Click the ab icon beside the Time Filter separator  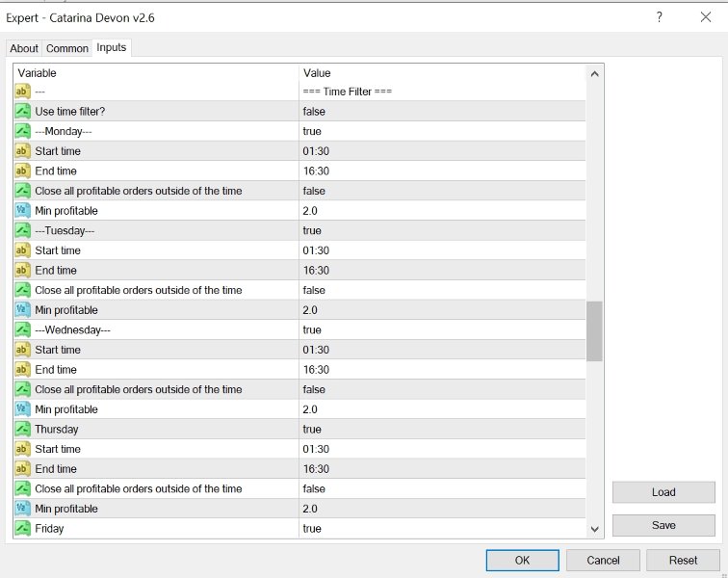coord(22,92)
